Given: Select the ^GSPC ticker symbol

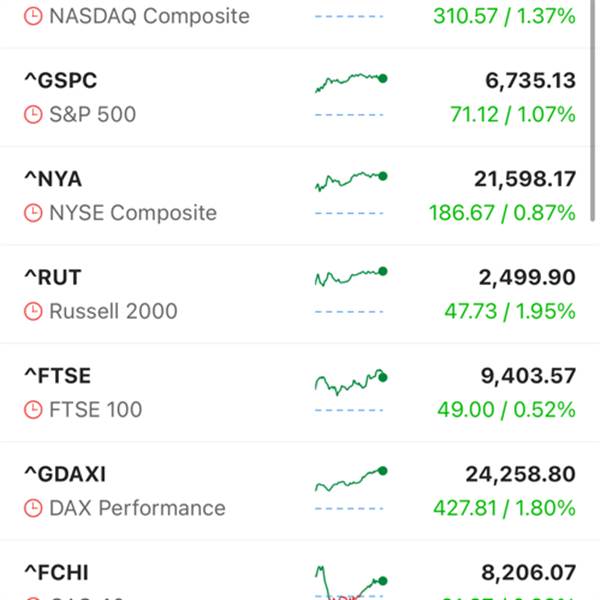Looking at the screenshot, I should coord(60,81).
